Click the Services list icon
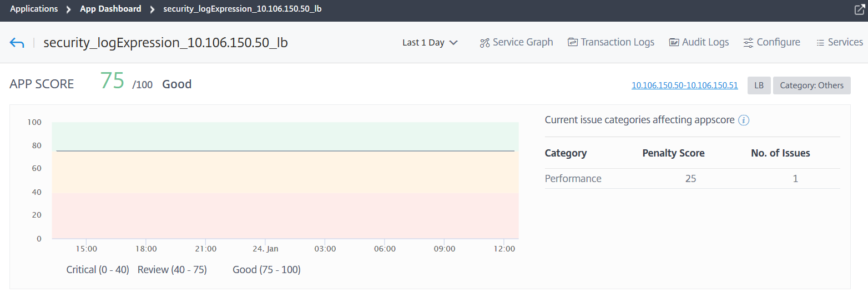The height and width of the screenshot is (292, 868). coord(820,43)
